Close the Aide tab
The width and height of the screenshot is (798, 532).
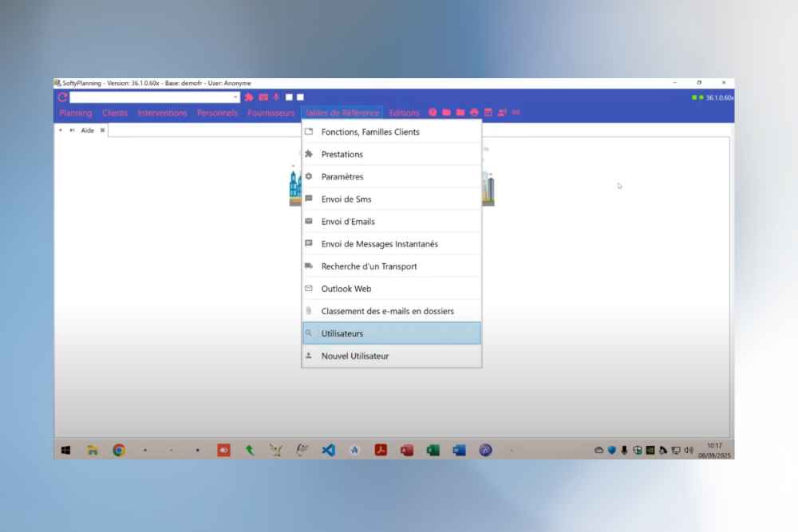[x=102, y=130]
